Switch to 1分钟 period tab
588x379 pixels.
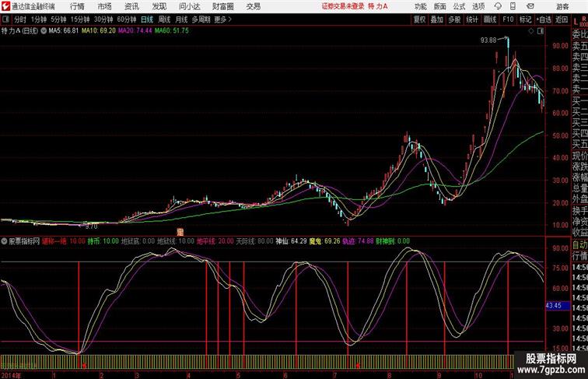click(39, 19)
